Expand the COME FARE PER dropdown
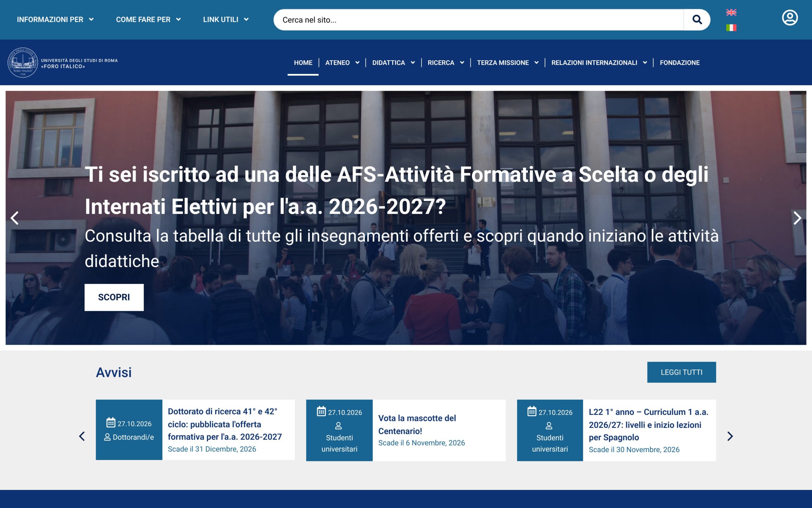 point(149,19)
